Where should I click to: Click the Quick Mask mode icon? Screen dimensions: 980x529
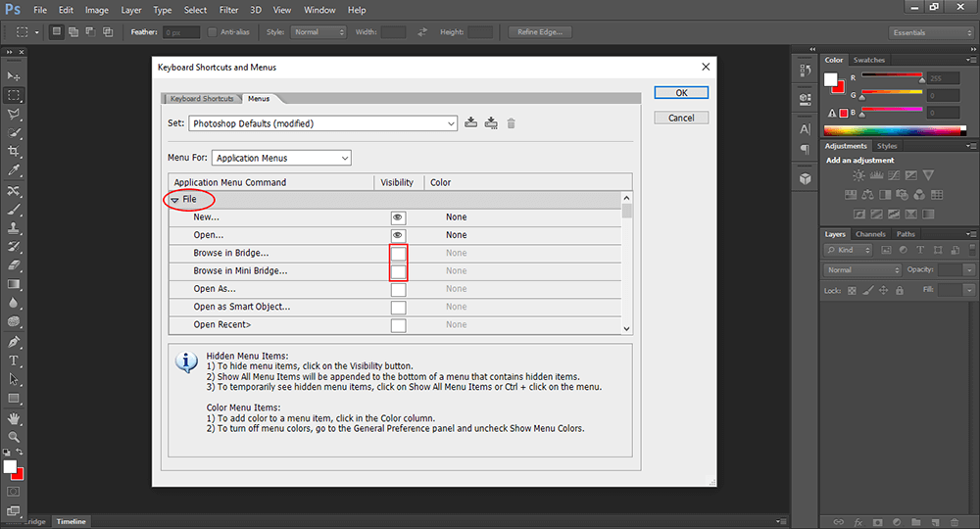click(x=13, y=492)
